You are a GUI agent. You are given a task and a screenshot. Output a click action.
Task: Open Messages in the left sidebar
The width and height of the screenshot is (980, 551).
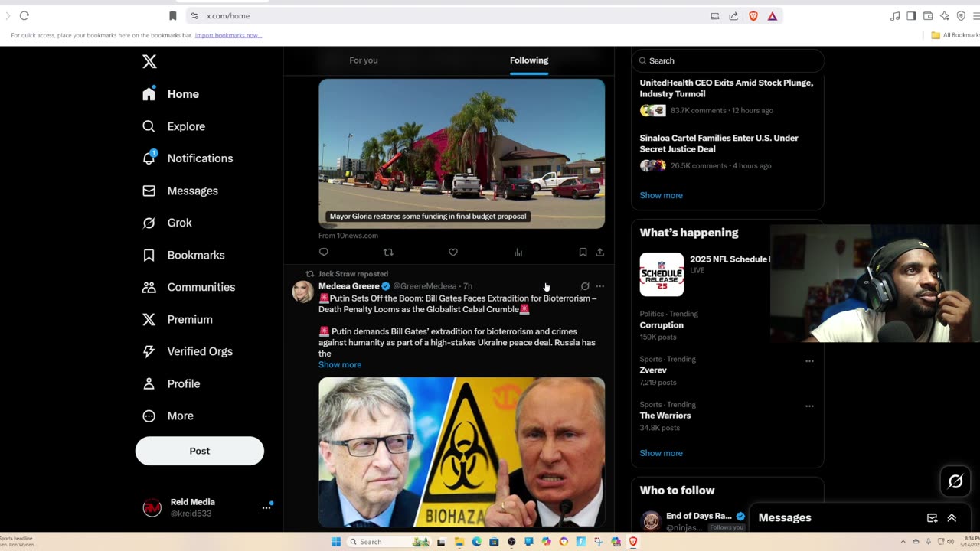180,191
